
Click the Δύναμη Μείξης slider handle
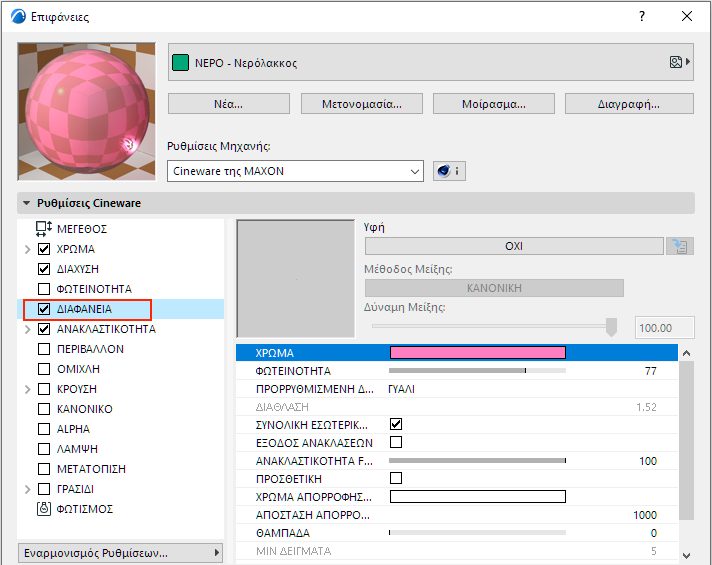tap(611, 327)
